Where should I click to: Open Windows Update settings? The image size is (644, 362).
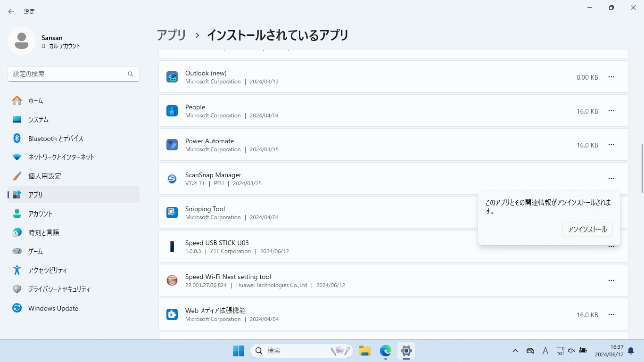point(74,308)
